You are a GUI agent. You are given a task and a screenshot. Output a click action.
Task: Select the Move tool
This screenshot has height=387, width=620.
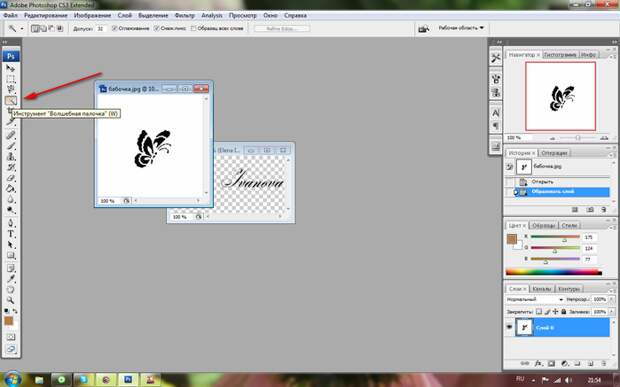point(10,68)
